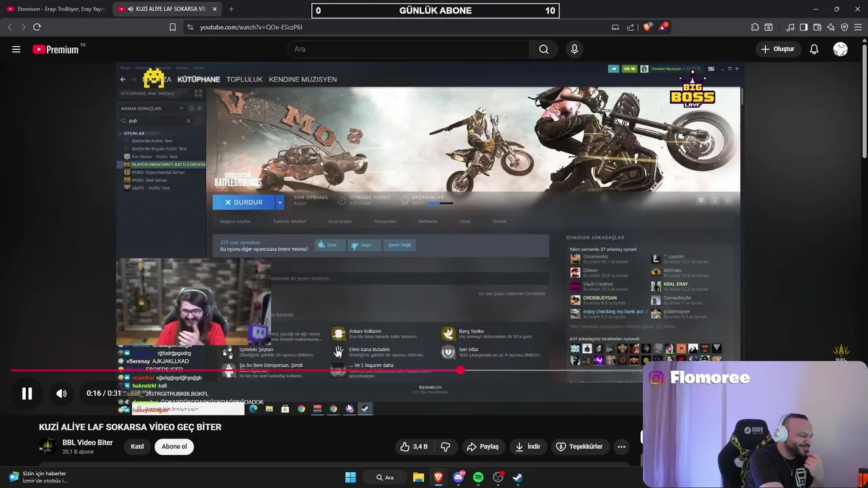This screenshot has height=488, width=868.
Task: Open Brave wallet icon in toolbar
Action: coord(817,27)
